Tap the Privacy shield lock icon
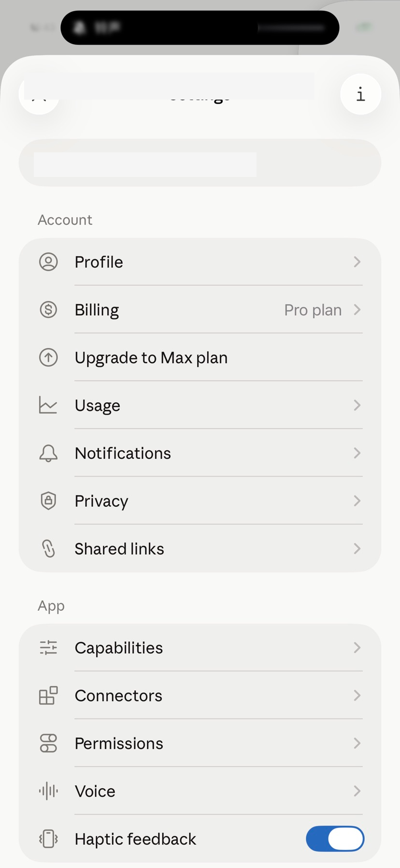The width and height of the screenshot is (400, 868). (x=48, y=500)
